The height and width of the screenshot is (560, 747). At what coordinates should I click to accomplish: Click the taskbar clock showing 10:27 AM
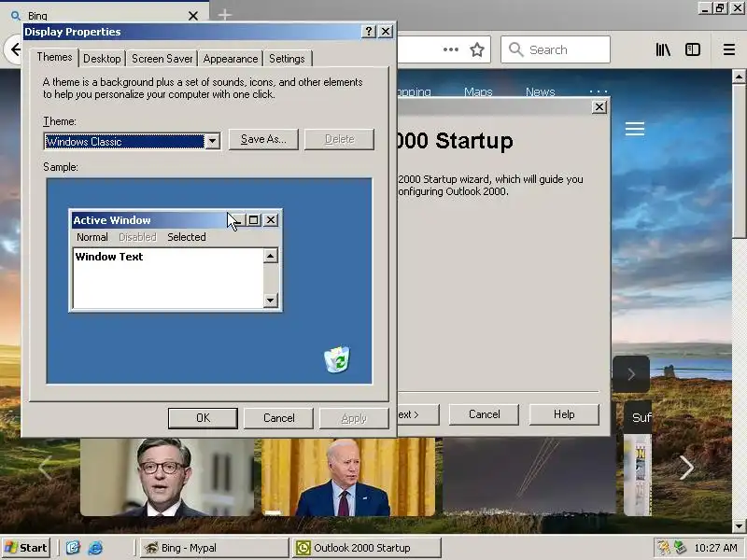(x=715, y=548)
